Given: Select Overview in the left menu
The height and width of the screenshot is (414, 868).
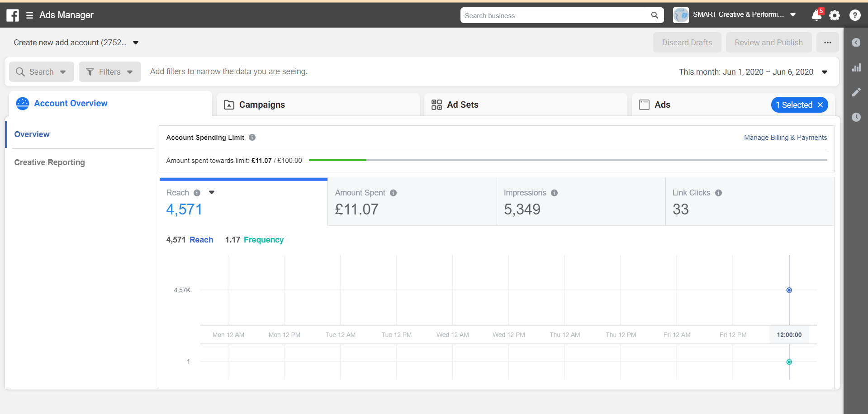Looking at the screenshot, I should (x=32, y=134).
